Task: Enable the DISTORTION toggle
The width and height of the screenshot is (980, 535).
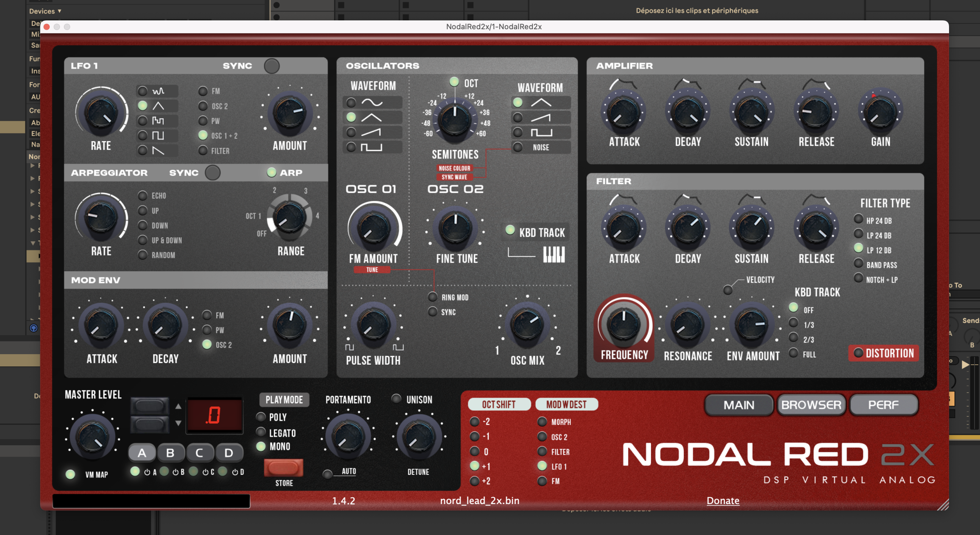Action: [858, 353]
